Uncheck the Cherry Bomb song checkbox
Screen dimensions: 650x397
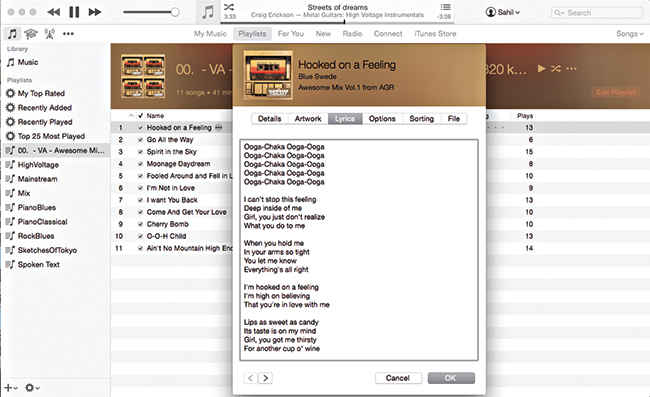(x=140, y=224)
